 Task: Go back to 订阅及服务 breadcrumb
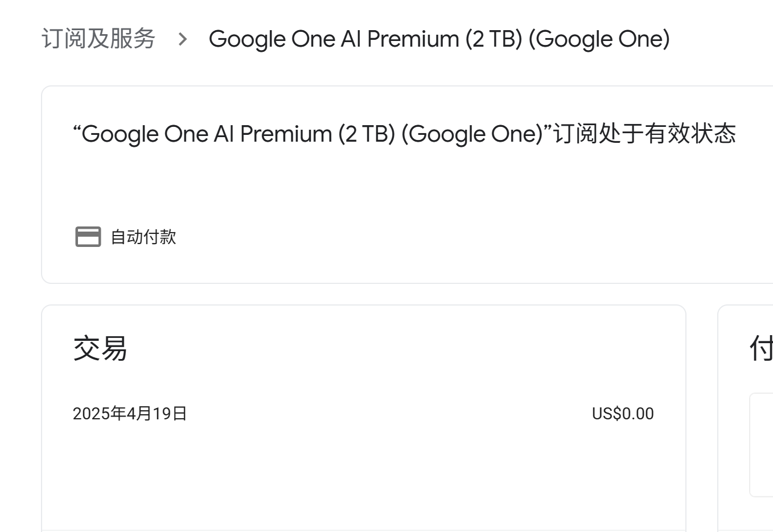click(98, 39)
